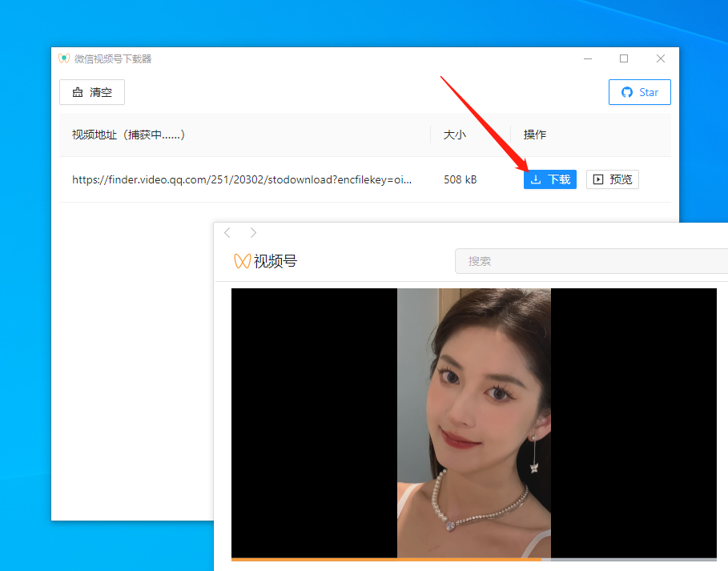Screen dimensions: 728x571
Task: Click inside the 搜索 search field
Action: point(593,261)
